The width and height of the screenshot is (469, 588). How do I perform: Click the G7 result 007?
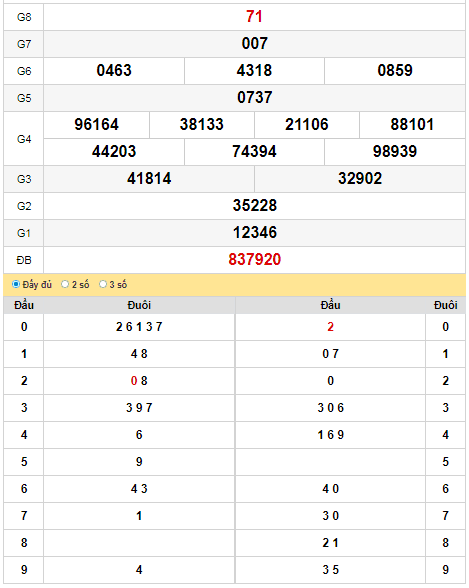tap(255, 44)
